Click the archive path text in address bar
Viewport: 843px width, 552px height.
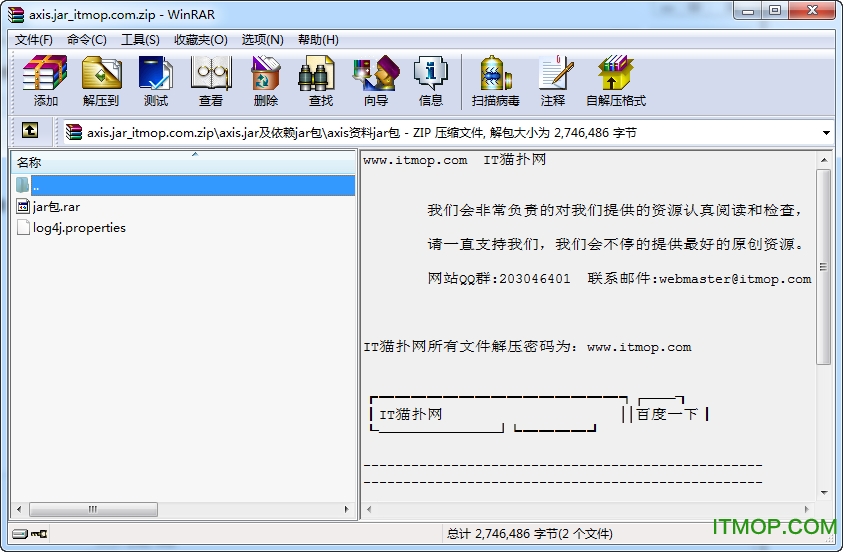tap(361, 133)
